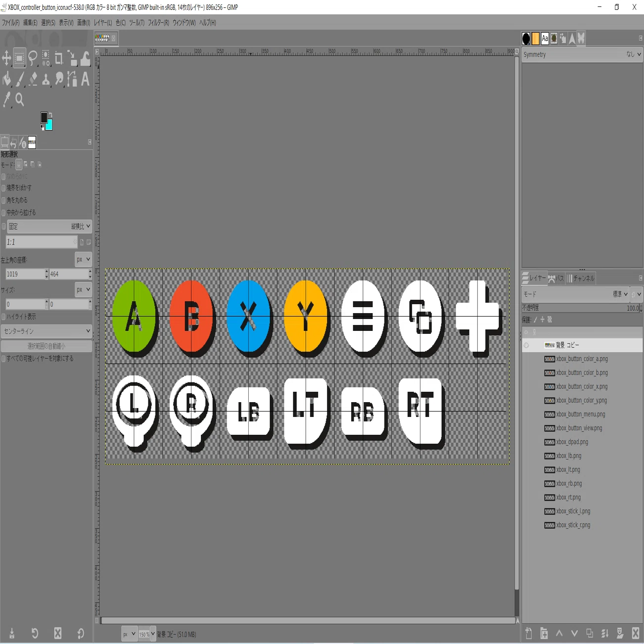Lower the selected layer
Screen dimensions: 644x644
[x=574, y=633]
